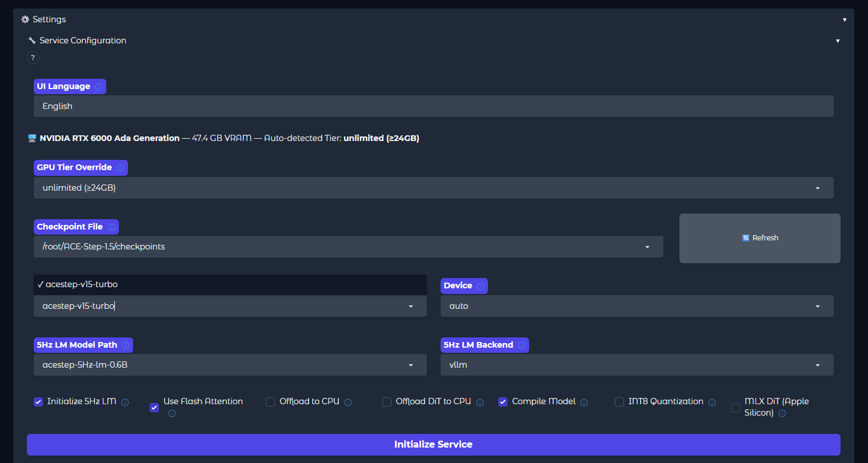Open 5Hz LM Model Path dropdown
Viewport: 868px width, 463px height.
pyautogui.click(x=230, y=365)
